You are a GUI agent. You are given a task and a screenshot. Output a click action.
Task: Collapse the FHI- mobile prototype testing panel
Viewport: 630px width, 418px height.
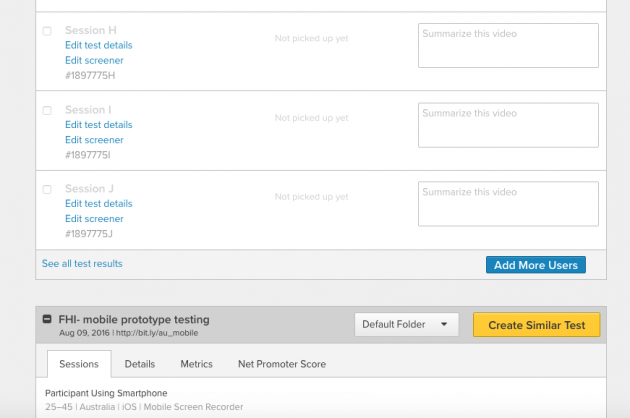tap(47, 319)
